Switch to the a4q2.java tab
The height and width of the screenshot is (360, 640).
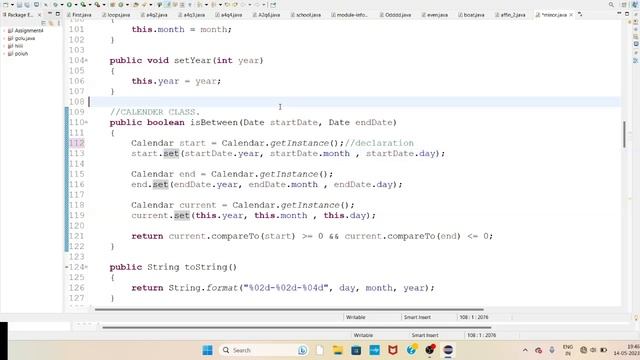tap(154, 15)
